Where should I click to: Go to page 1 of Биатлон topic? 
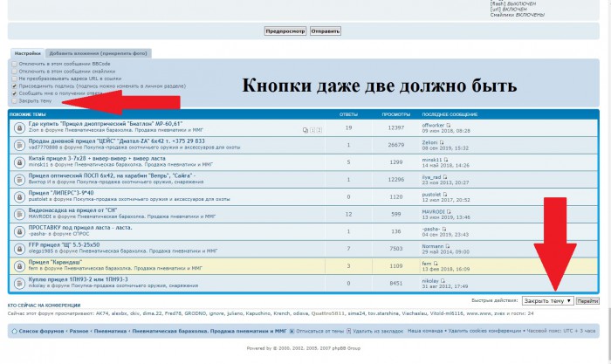coord(312,130)
